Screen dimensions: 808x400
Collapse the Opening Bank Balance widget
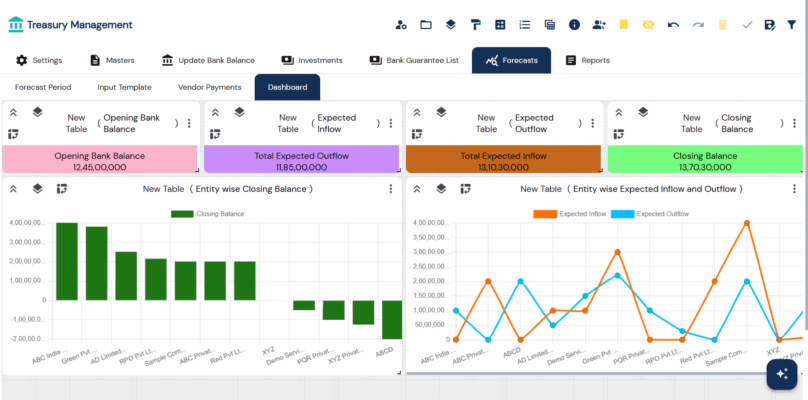point(13,113)
